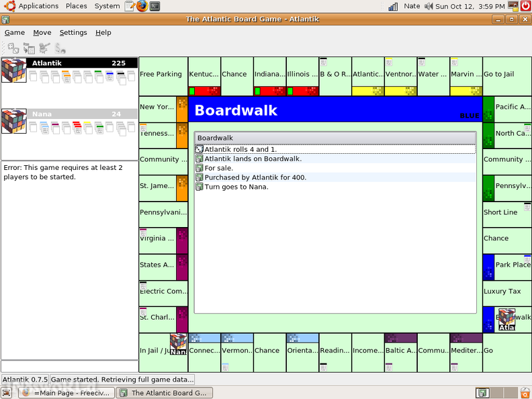Click the Electric Company square
The width and height of the screenshot is (532, 399).
[163, 294]
